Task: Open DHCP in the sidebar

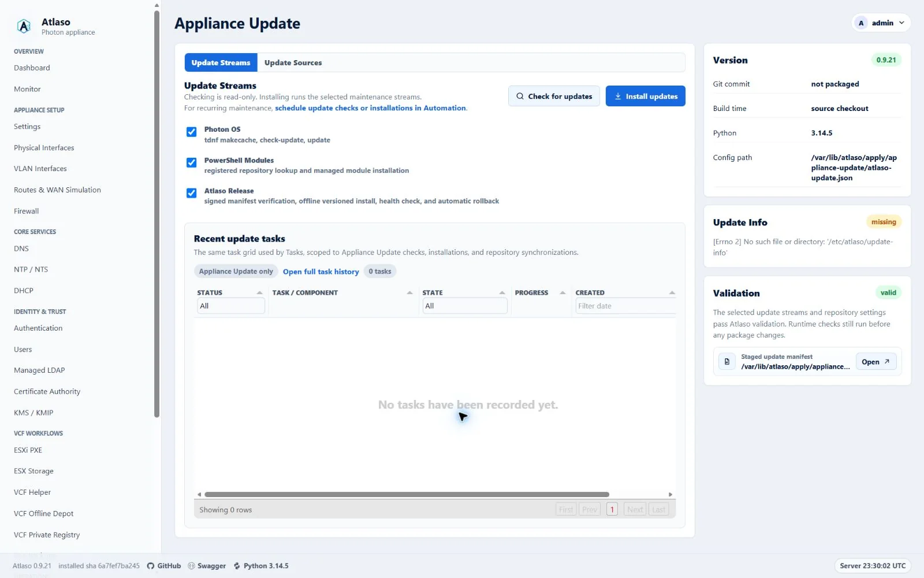Action: 24,291
